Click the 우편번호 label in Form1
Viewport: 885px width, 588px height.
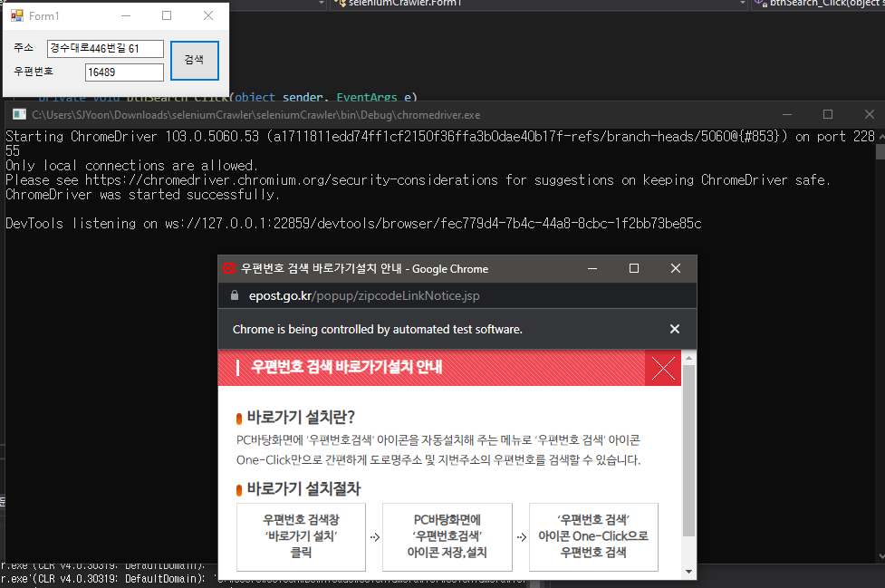coord(34,72)
